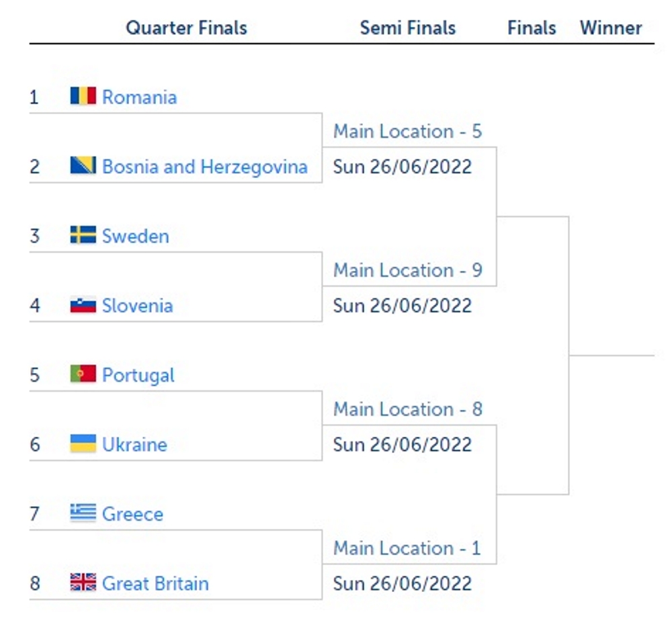Click the Sweden flag icon

point(83,235)
